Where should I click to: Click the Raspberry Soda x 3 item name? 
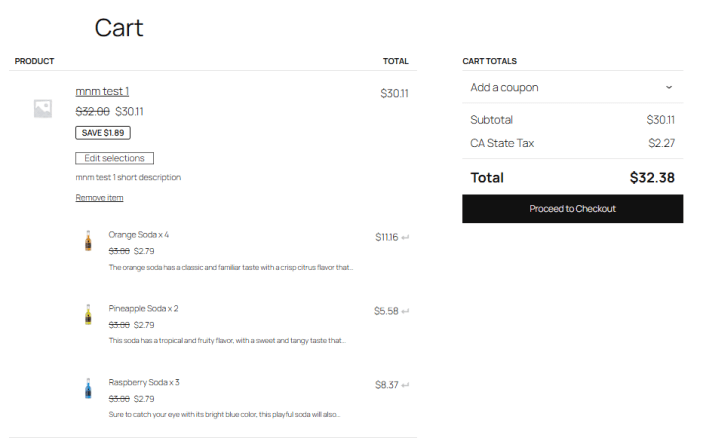tap(144, 382)
